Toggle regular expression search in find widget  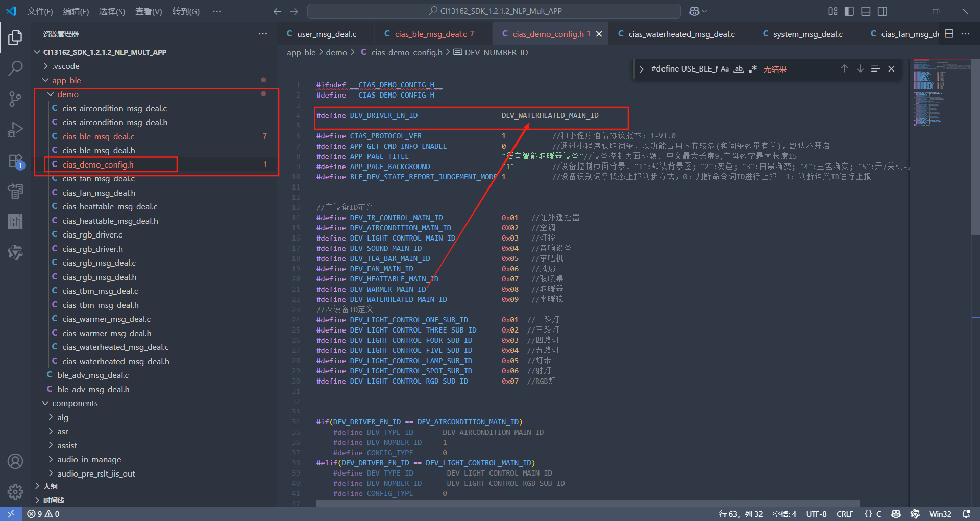752,69
